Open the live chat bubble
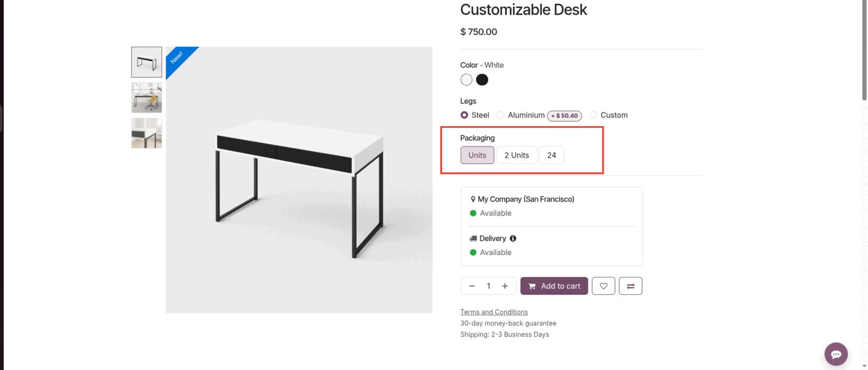The height and width of the screenshot is (370, 868). pos(836,354)
